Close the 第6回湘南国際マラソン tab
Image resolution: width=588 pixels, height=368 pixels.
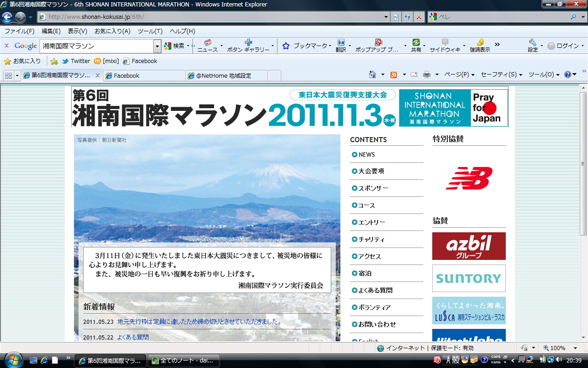click(97, 75)
